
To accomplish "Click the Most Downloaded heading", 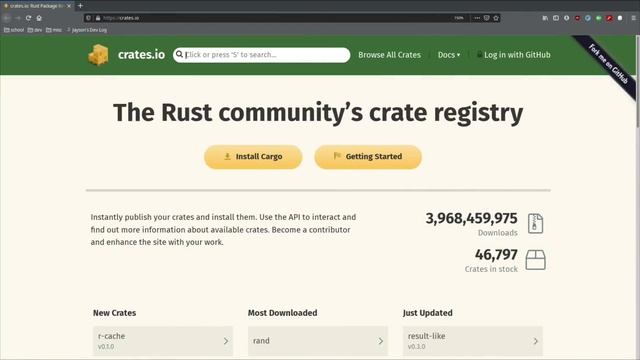I will pos(282,313).
